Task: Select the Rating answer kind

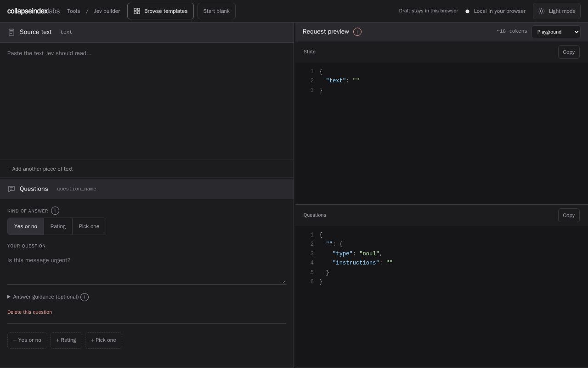Action: pyautogui.click(x=58, y=226)
